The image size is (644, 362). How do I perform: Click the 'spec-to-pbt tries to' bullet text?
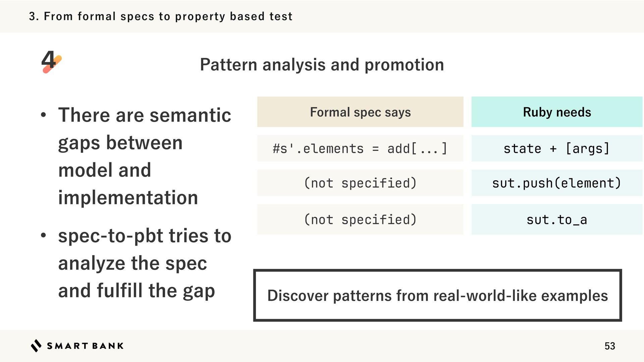click(145, 236)
